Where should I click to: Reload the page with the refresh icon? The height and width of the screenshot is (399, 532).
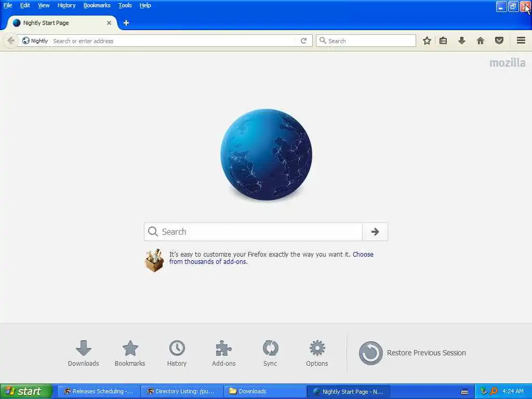point(303,41)
